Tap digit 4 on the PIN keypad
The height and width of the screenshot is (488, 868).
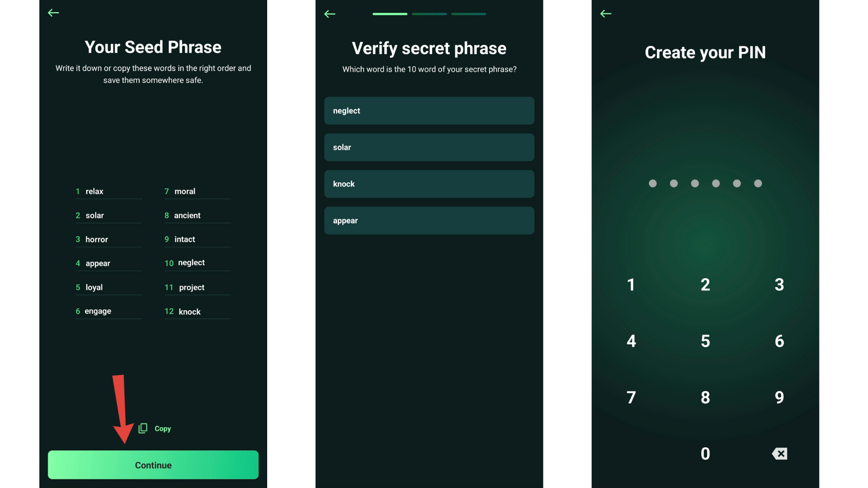(631, 341)
